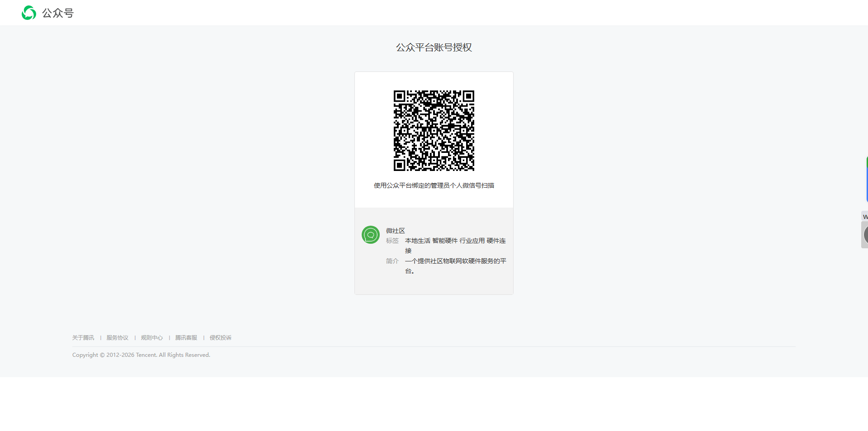Click the 微社区 platform description text
The height and width of the screenshot is (431, 868).
(x=456, y=266)
